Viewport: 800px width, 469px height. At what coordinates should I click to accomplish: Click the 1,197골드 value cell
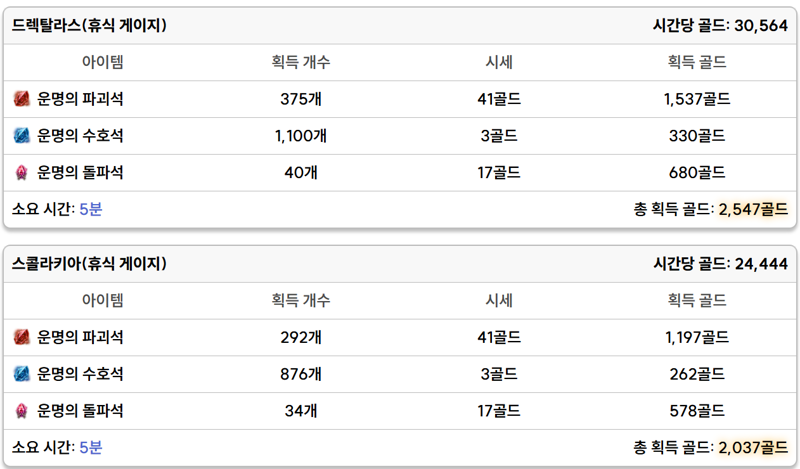point(697,337)
